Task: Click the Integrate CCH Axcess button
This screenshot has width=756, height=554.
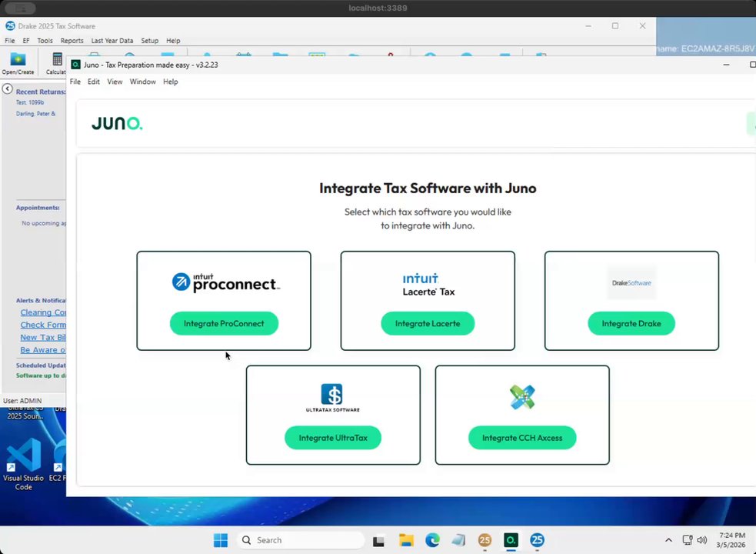Action: 522,438
